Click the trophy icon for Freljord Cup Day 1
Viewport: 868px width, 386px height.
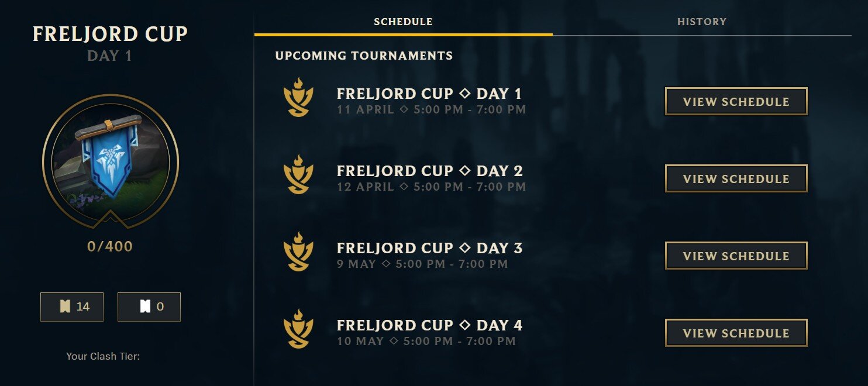pos(298,98)
